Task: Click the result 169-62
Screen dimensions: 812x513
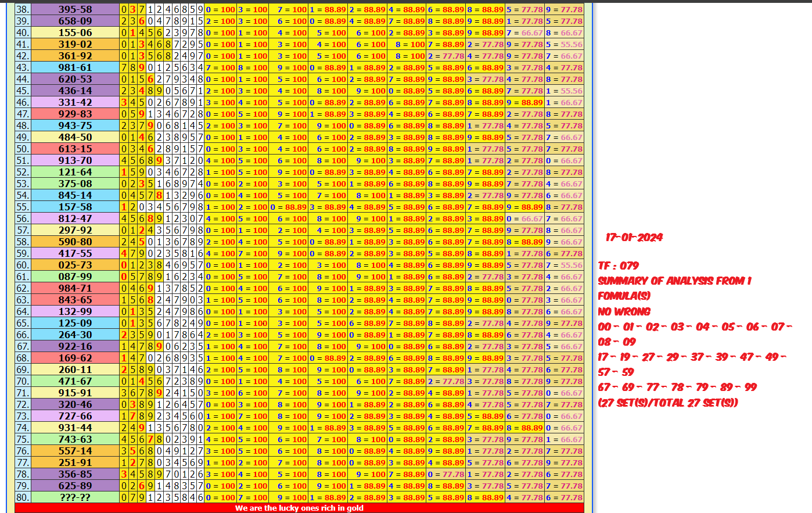Action: (x=75, y=358)
